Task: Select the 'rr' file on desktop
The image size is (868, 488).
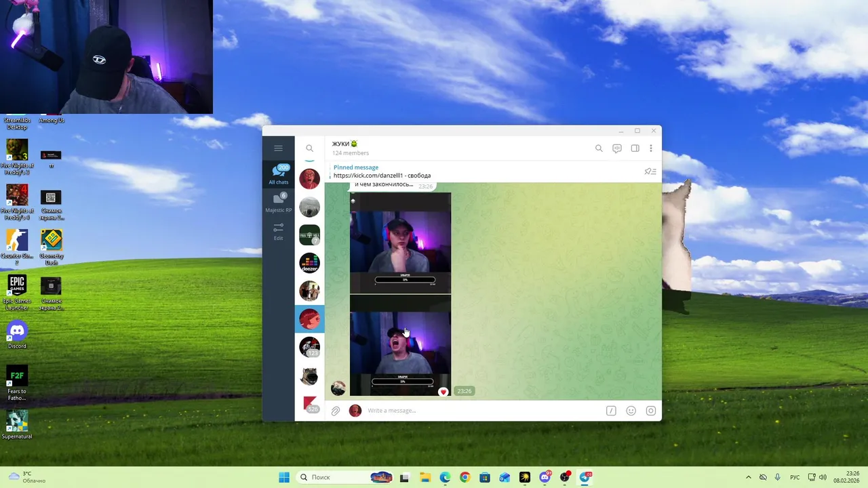Action: [51, 159]
